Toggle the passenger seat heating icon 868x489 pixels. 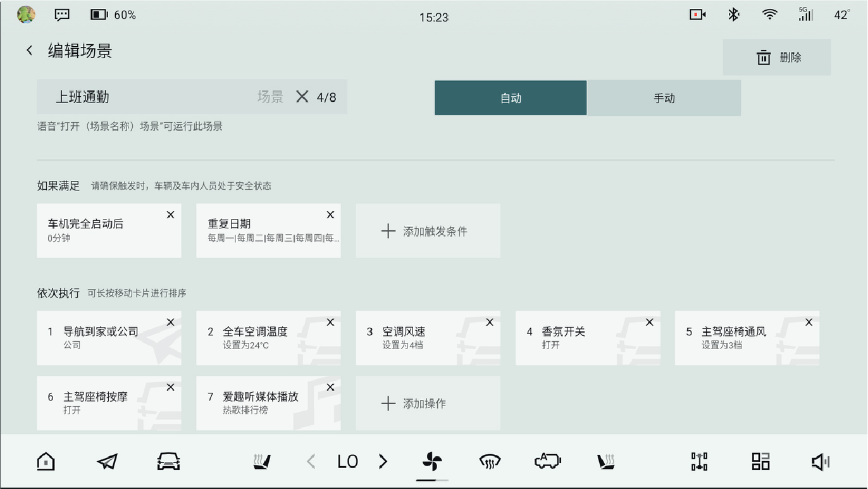click(x=606, y=462)
